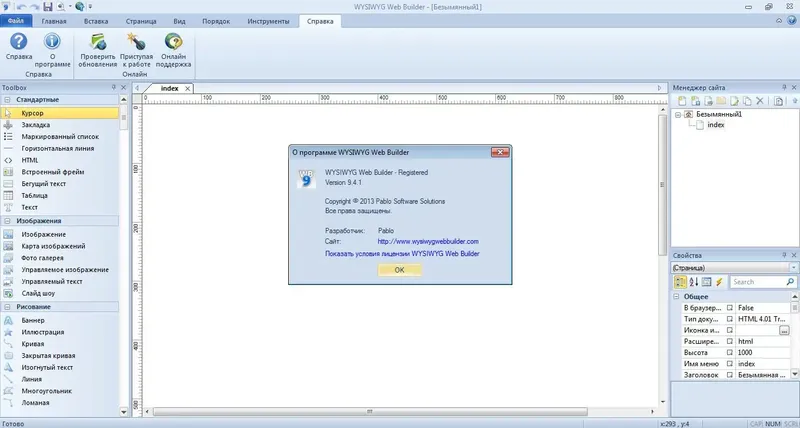
Task: Switch to the Вид ribbon tab
Action: (179, 21)
